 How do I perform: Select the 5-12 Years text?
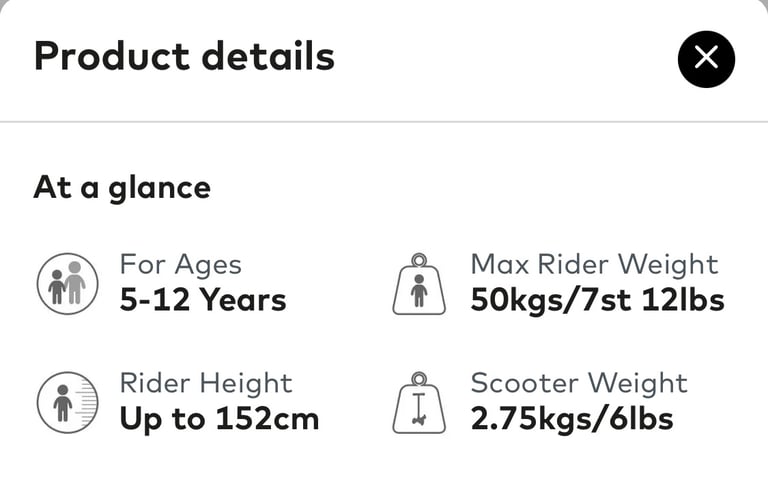(x=203, y=299)
